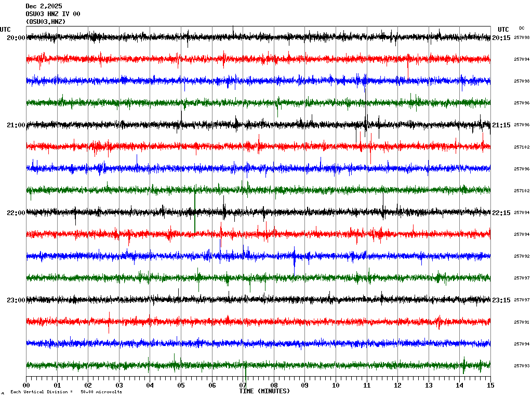Select the DC offset value 257091
532x399 pixels.
click(522, 322)
